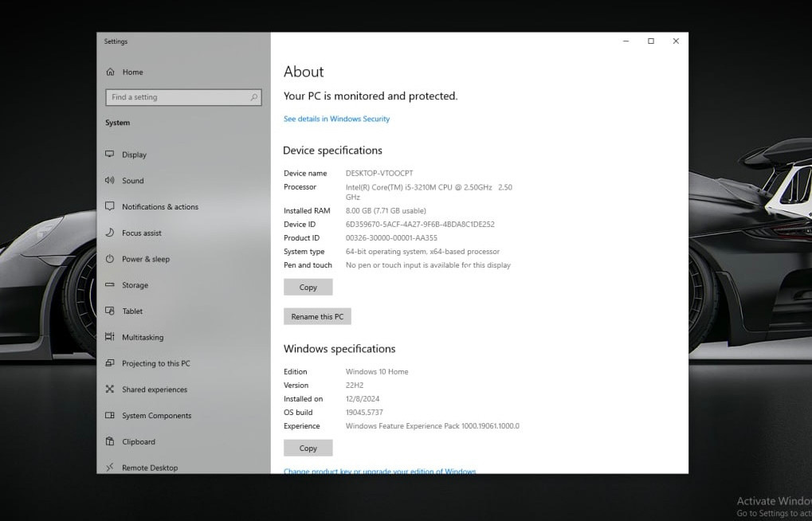The image size is (812, 521).
Task: Close the Settings window
Action: point(676,41)
